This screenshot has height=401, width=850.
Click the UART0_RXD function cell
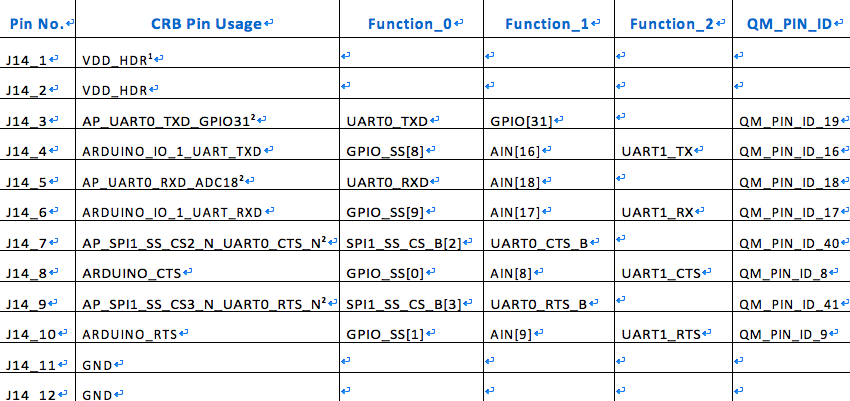pyautogui.click(x=411, y=174)
